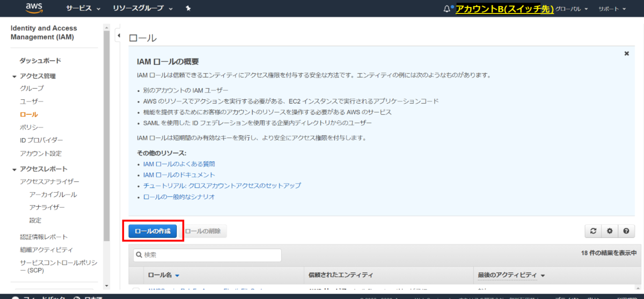This screenshot has height=299, width=644.
Task: Open the help question mark icon
Action: (x=626, y=231)
